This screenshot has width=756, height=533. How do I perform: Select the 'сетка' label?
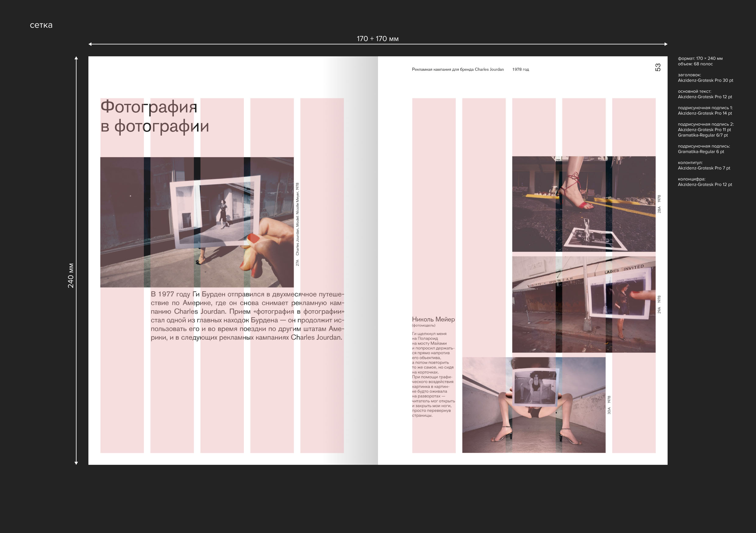(41, 25)
